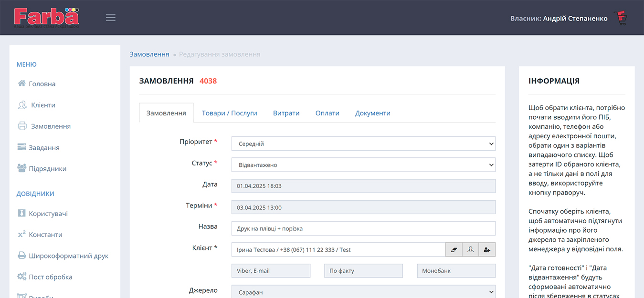This screenshot has width=644, height=298.
Task: Open the Джерело dropdown
Action: [363, 292]
